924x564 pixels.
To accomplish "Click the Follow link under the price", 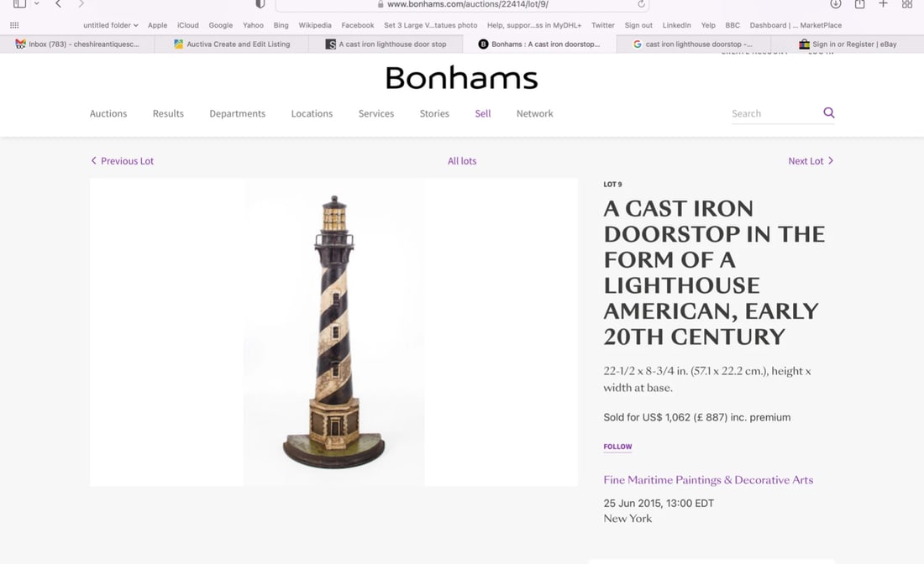I will (617, 446).
